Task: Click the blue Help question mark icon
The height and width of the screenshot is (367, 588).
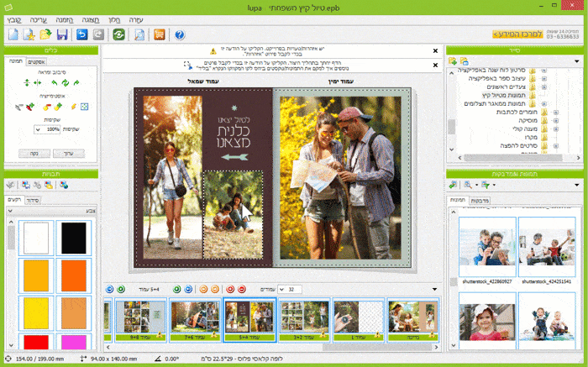Action: click(x=180, y=34)
